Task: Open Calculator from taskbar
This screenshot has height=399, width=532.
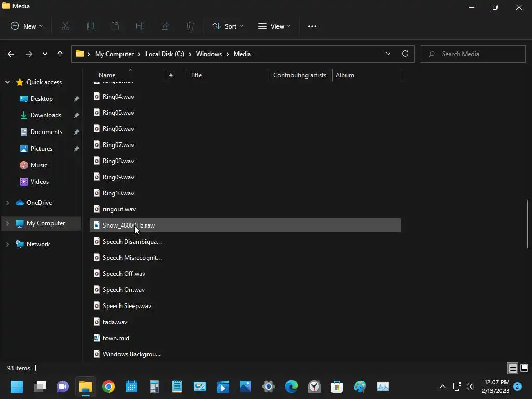Action: 154,387
